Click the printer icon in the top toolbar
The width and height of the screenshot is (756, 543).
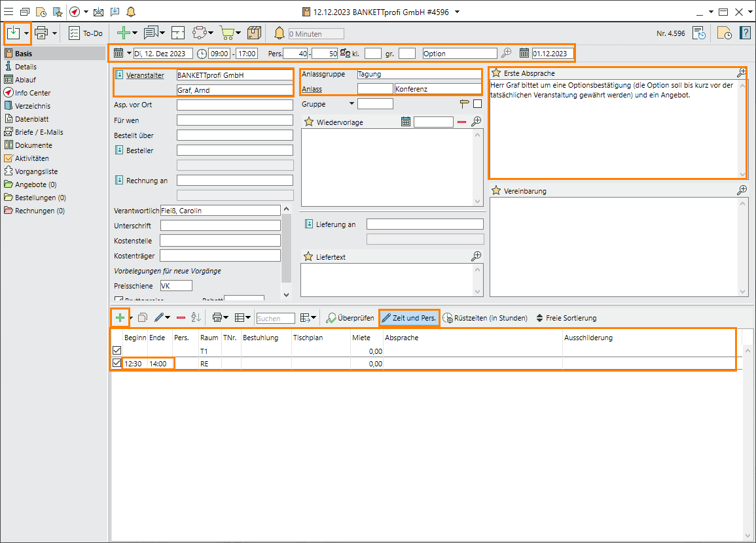(42, 33)
